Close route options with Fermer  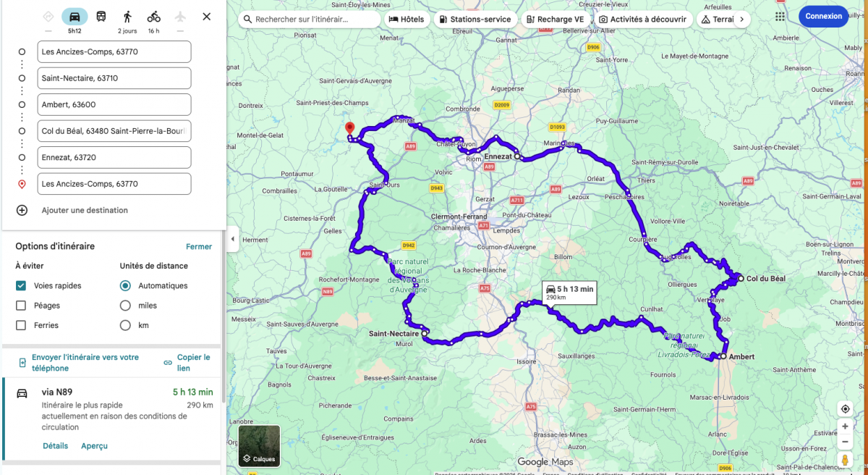(199, 246)
